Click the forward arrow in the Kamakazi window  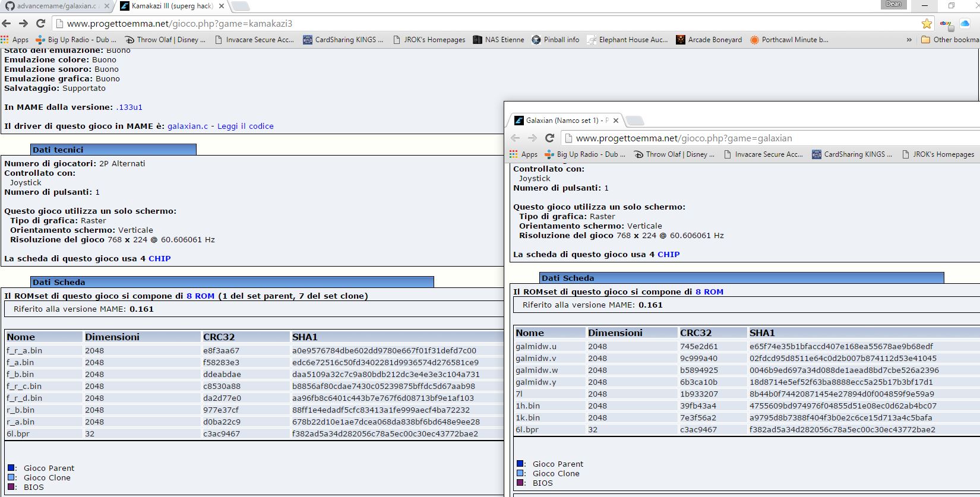pyautogui.click(x=23, y=23)
